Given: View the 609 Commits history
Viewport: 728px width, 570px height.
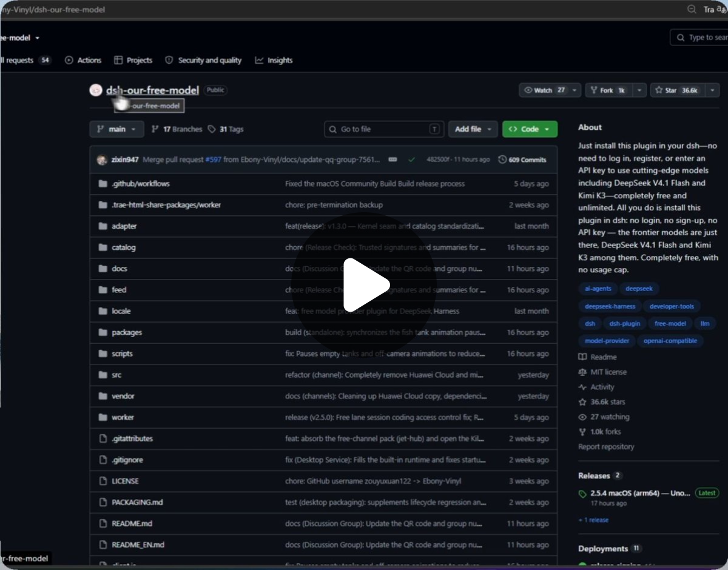Looking at the screenshot, I should pyautogui.click(x=522, y=159).
